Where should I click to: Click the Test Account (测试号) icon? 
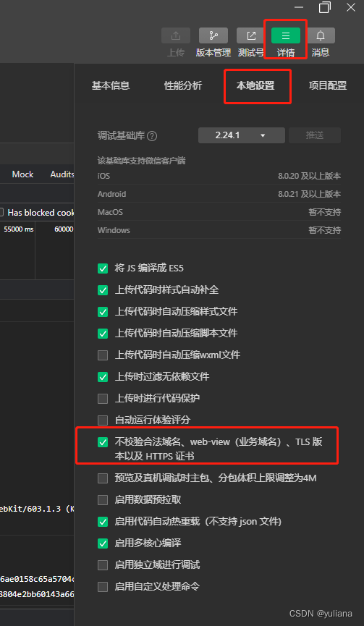(251, 35)
